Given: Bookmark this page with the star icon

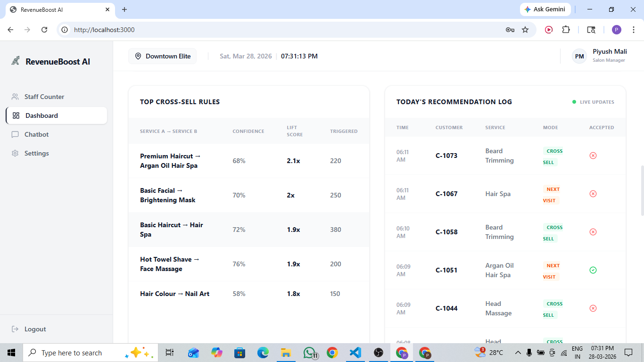Looking at the screenshot, I should [525, 30].
